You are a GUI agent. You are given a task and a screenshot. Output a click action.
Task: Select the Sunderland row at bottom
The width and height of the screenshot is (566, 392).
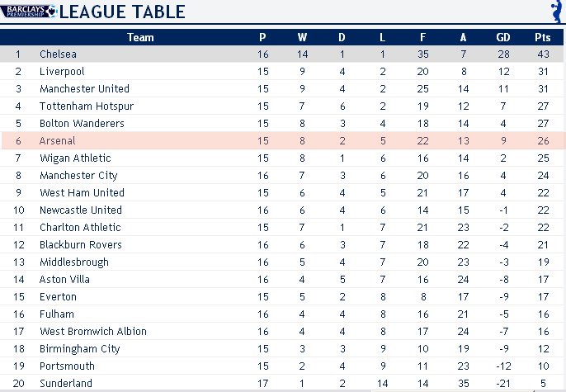click(283, 384)
